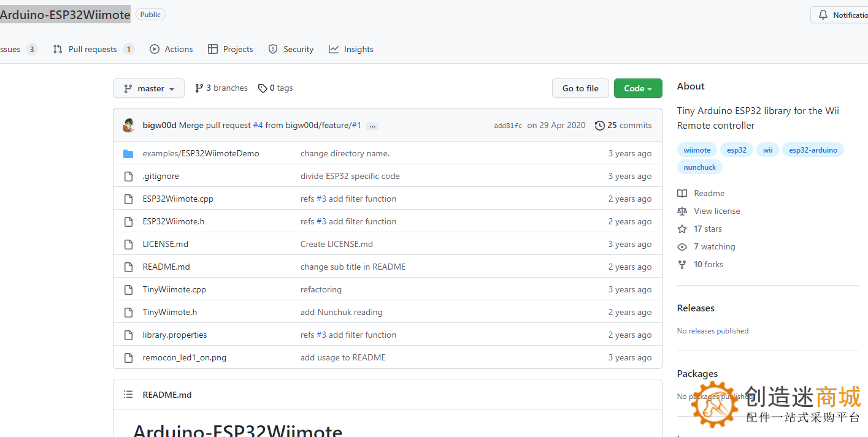Open issue #3 link in ESP32Wiimote.cpp row

(321, 199)
